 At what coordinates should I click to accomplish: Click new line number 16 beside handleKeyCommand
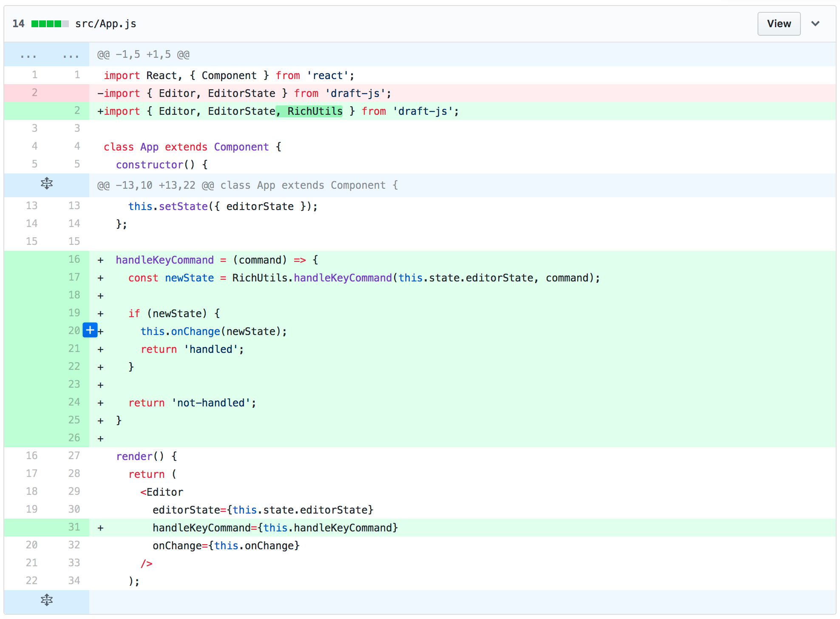[74, 260]
